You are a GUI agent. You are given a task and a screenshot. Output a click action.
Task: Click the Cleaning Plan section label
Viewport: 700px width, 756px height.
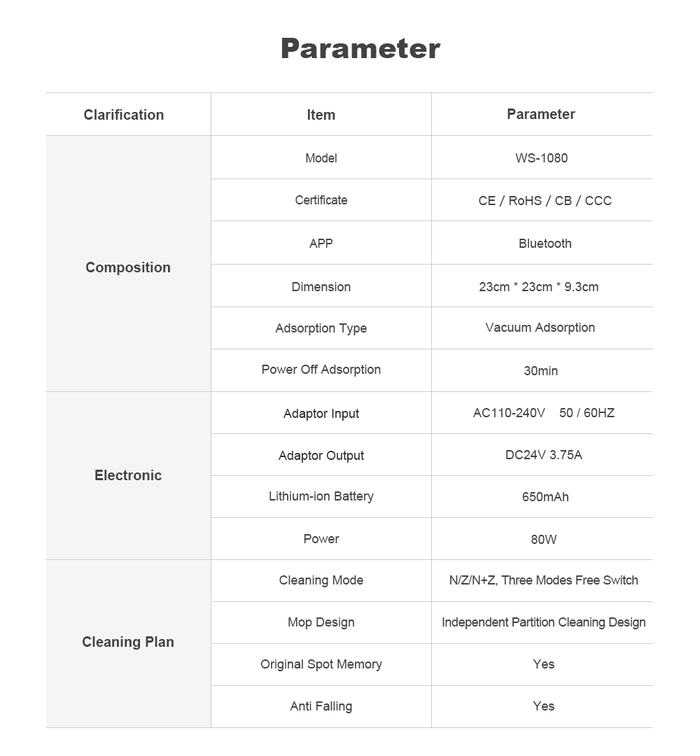pos(128,642)
